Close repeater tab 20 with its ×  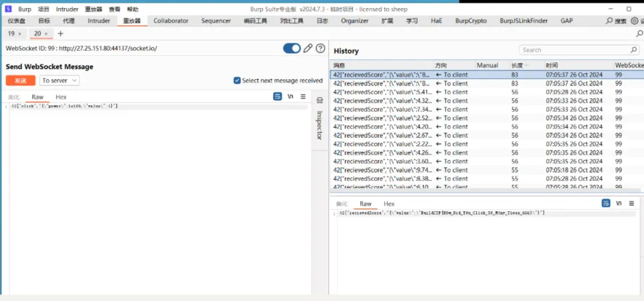[x=46, y=34]
